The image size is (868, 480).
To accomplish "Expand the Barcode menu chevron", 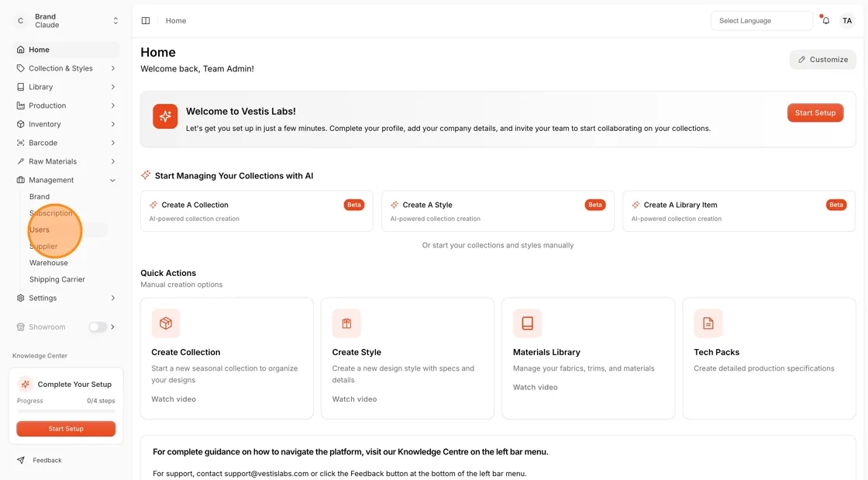I will (113, 143).
